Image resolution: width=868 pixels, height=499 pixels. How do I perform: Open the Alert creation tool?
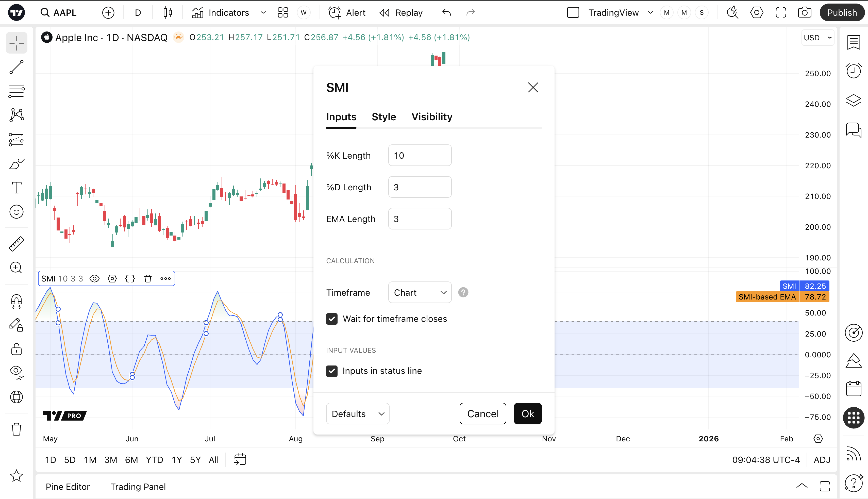[347, 13]
